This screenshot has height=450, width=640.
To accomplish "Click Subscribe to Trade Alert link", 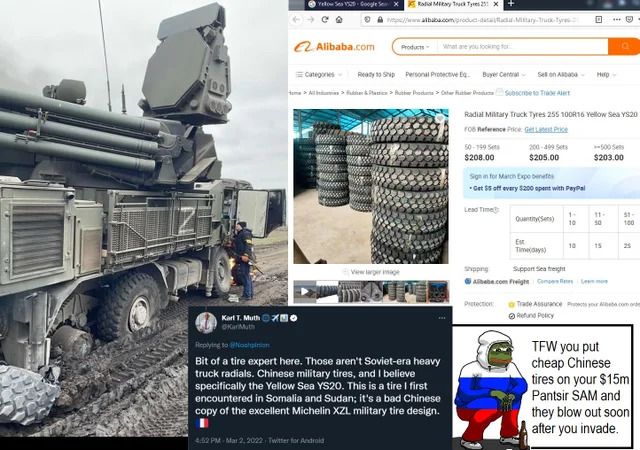I will pyautogui.click(x=537, y=93).
